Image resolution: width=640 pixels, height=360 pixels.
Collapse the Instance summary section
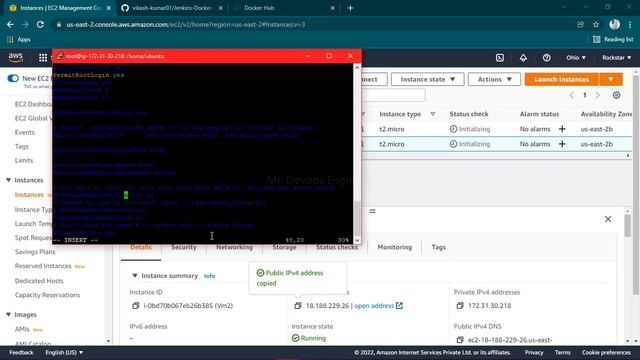coord(135,276)
